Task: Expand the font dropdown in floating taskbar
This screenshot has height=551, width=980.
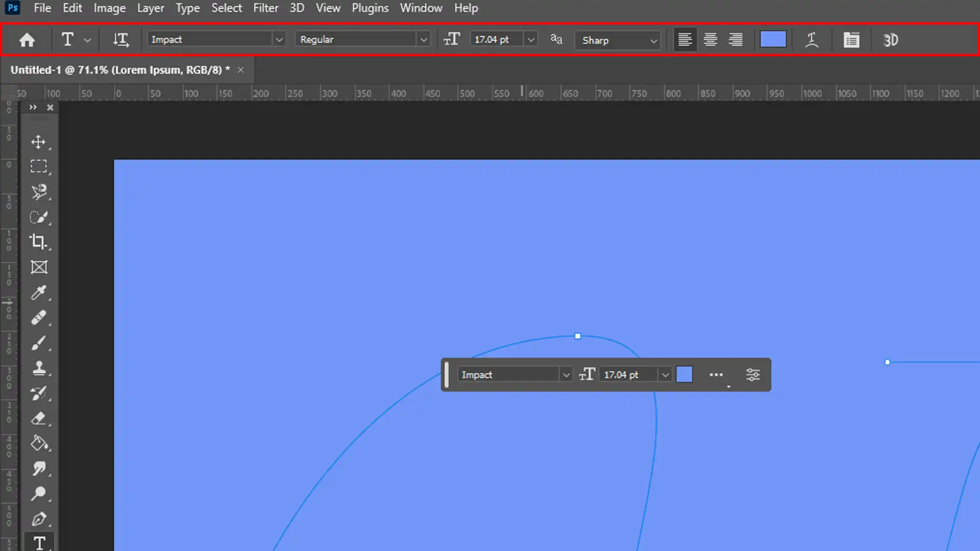Action: [566, 375]
